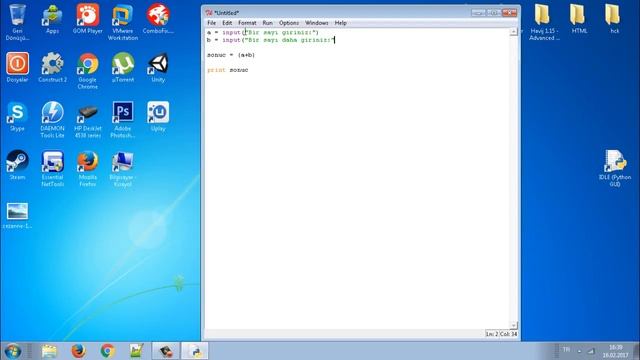Launch IDLE (Python GUI) desktop shortcut

point(614,169)
